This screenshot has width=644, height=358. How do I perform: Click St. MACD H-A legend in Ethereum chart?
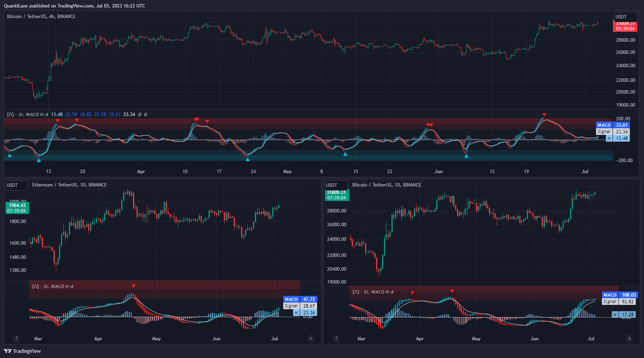point(53,286)
